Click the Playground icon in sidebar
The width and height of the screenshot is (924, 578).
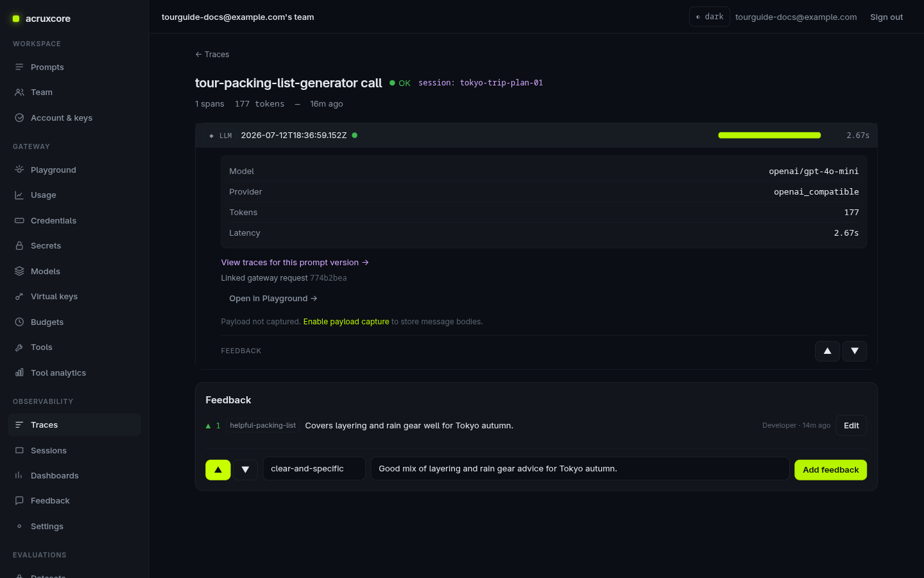[19, 170]
